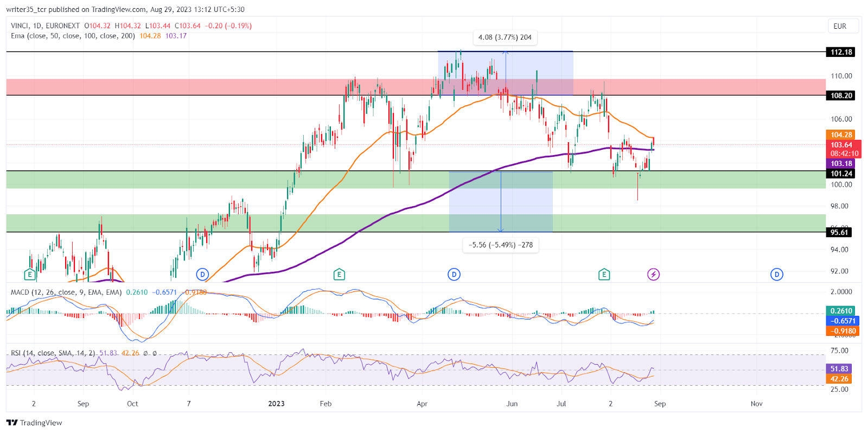Click the blue -0.6571 MACD value label
The width and height of the screenshot is (868, 433).
843,321
